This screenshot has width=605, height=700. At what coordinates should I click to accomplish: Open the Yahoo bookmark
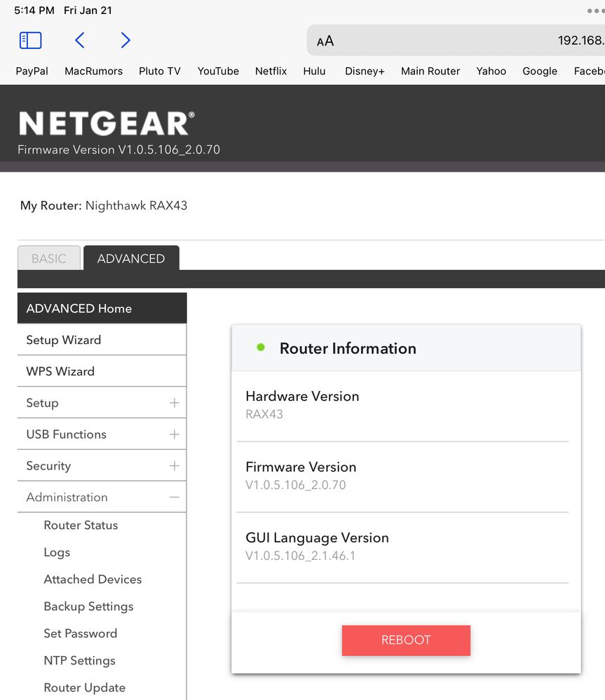pos(491,71)
